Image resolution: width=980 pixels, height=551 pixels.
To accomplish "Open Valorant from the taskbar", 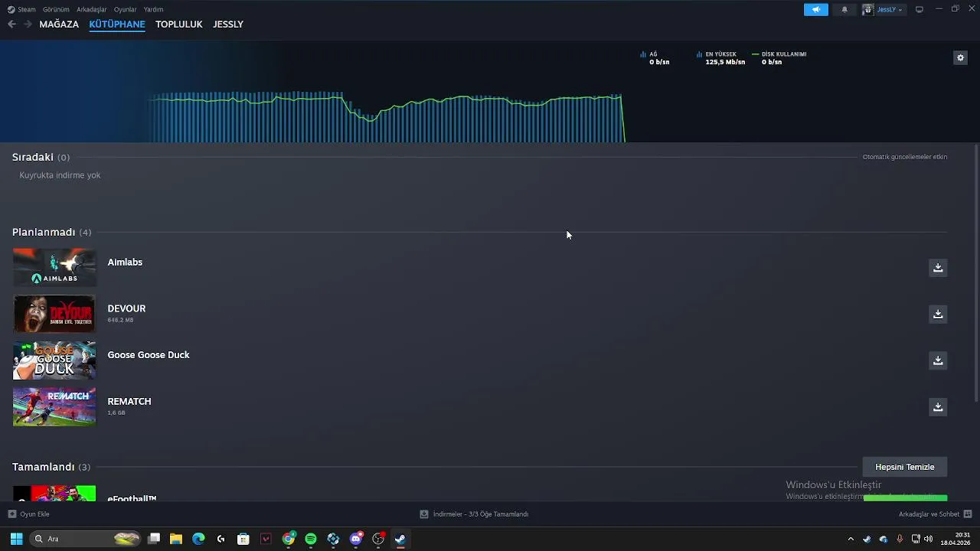I will click(x=266, y=539).
